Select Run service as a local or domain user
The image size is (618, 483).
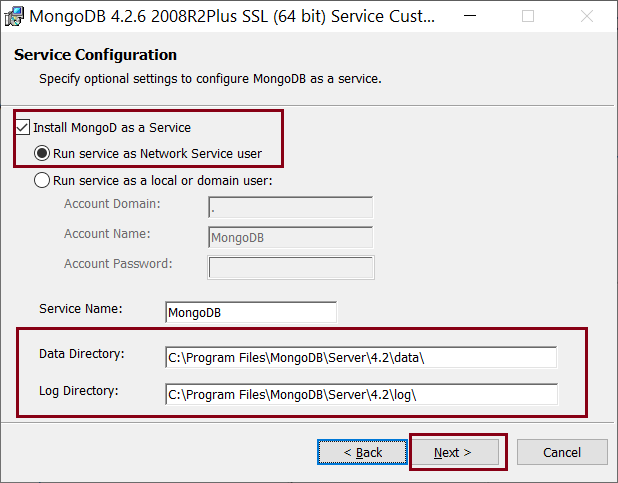(x=42, y=180)
